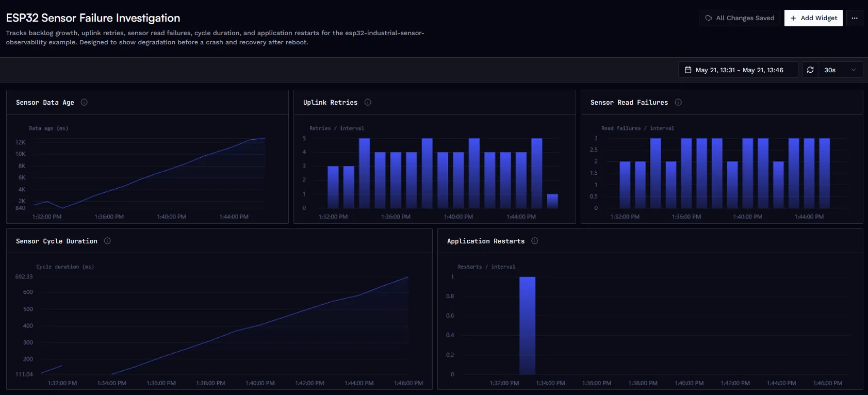
Task: Click the restart bar in Application Restarts chart
Action: click(527, 325)
